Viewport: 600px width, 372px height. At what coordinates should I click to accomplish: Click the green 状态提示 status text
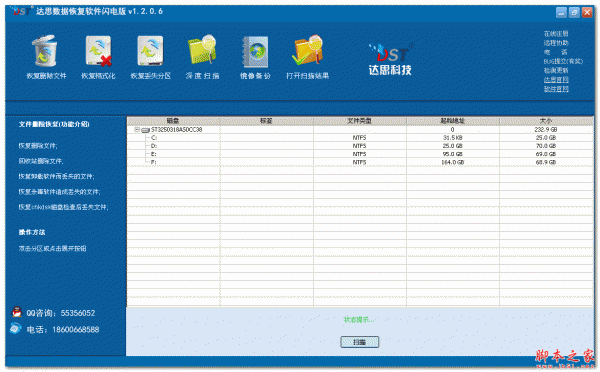point(359,320)
